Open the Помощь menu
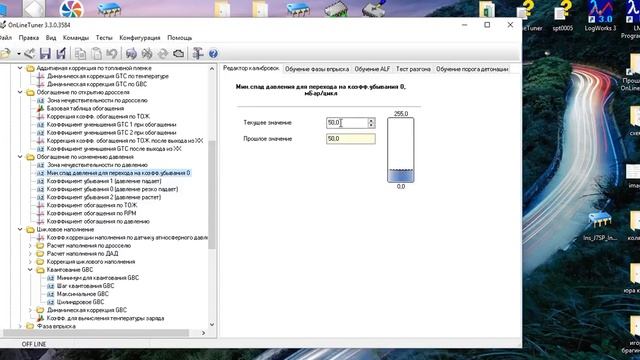Viewport: 640px width, 360px height. point(180,38)
